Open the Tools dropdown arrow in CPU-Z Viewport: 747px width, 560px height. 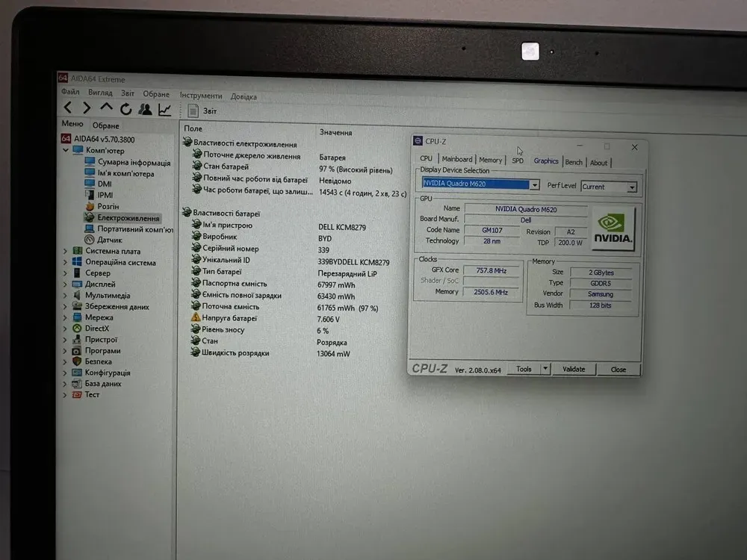pyautogui.click(x=545, y=369)
